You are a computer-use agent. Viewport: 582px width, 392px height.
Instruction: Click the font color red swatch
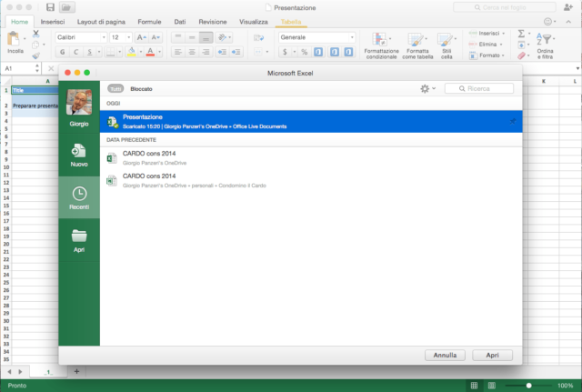pyautogui.click(x=150, y=52)
